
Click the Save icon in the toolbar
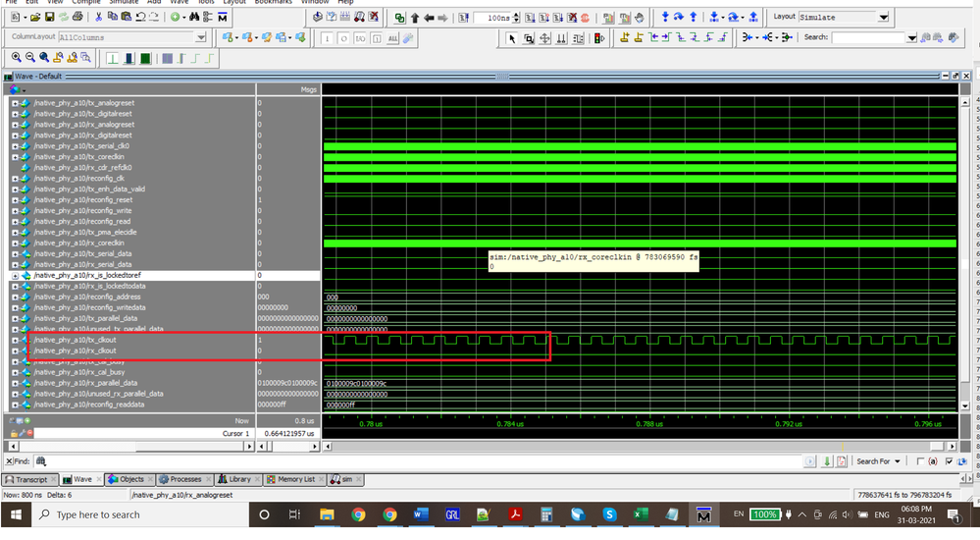49,18
